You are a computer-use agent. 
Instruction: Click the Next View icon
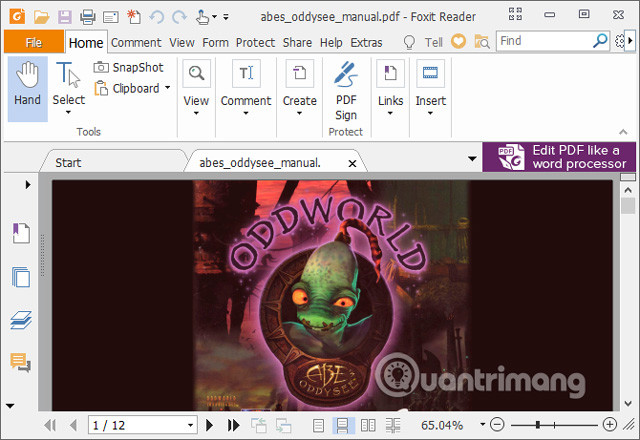(283, 426)
